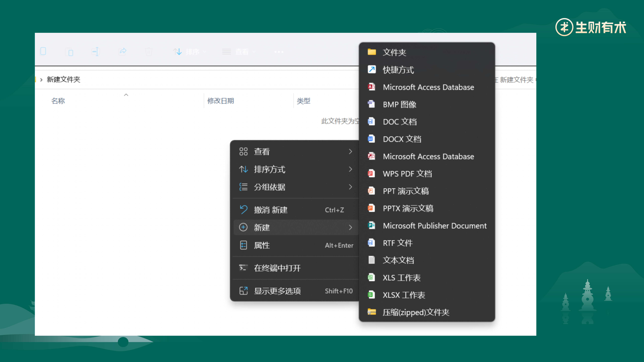Click the BMP image file icon

click(x=372, y=104)
